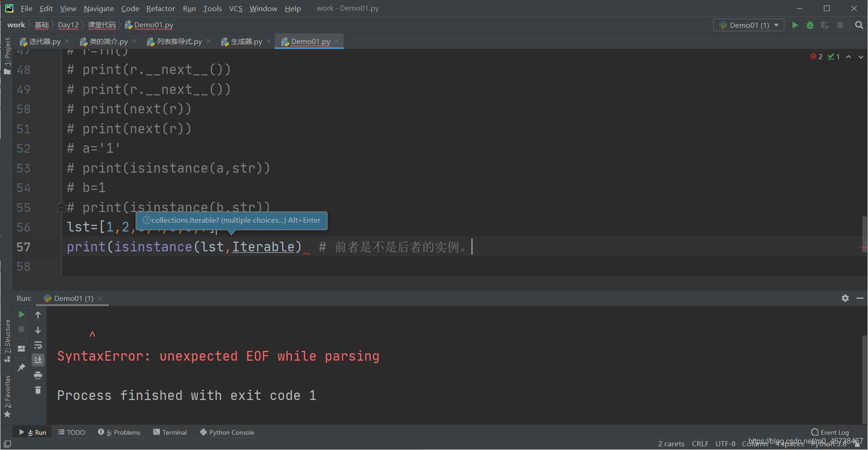
Task: Open the TODO tool window
Action: click(72, 432)
